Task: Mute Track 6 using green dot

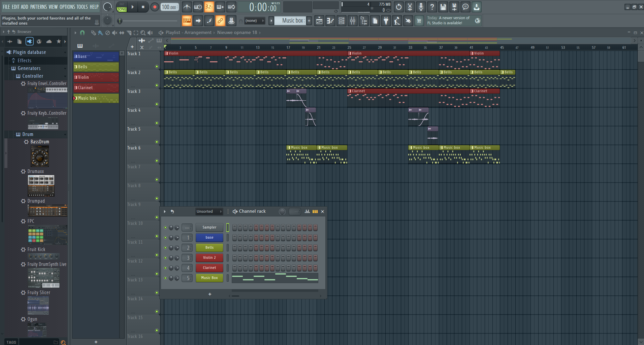Action: click(157, 161)
